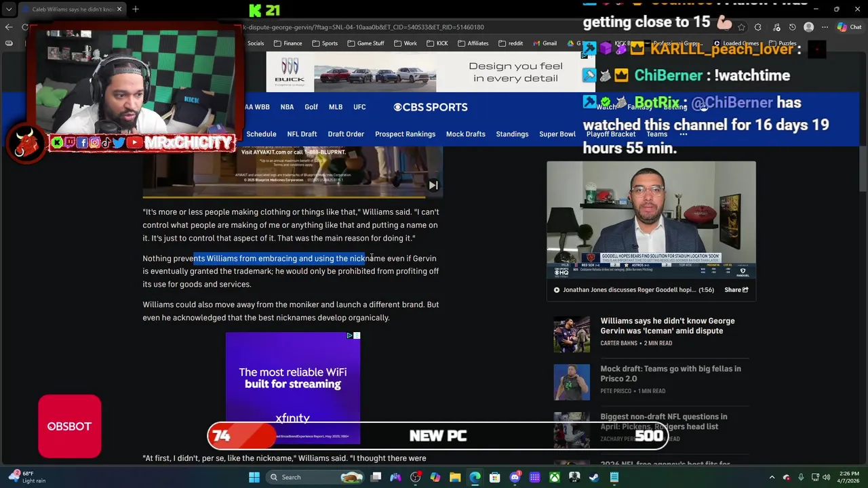Select MLB in the sports nav

pyautogui.click(x=336, y=107)
